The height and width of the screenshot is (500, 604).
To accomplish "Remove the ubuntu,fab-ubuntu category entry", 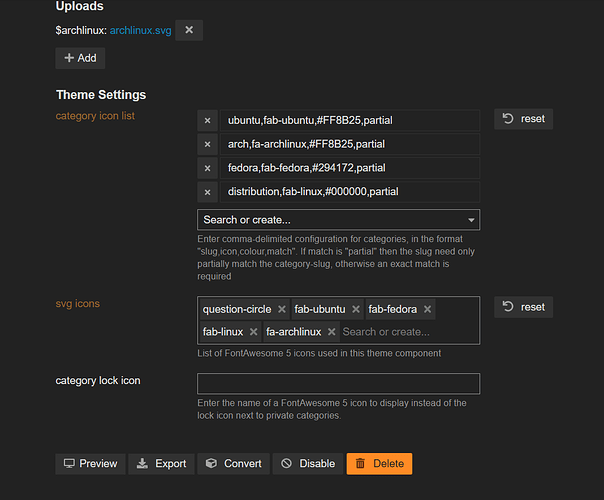I will (207, 121).
